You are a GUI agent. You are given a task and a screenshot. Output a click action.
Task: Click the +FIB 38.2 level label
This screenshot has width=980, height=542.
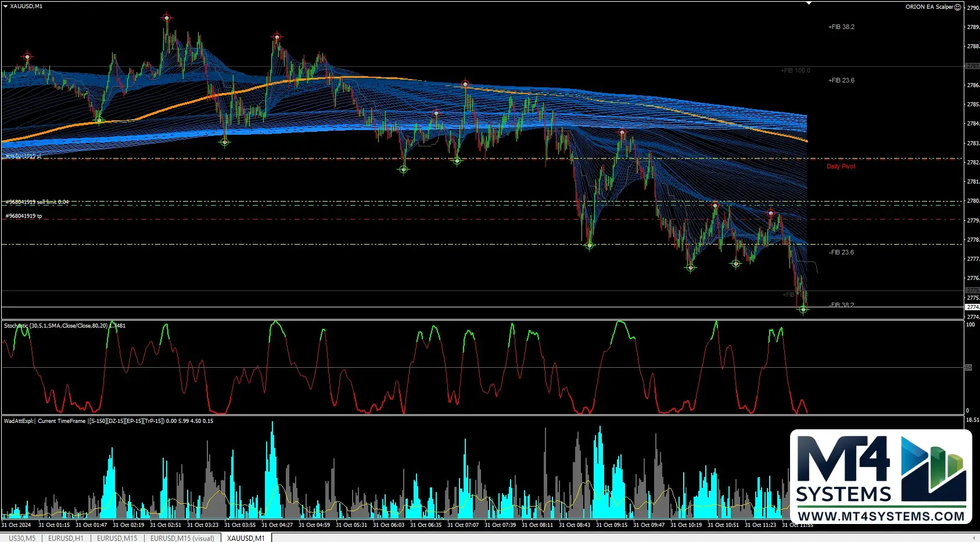tap(841, 27)
